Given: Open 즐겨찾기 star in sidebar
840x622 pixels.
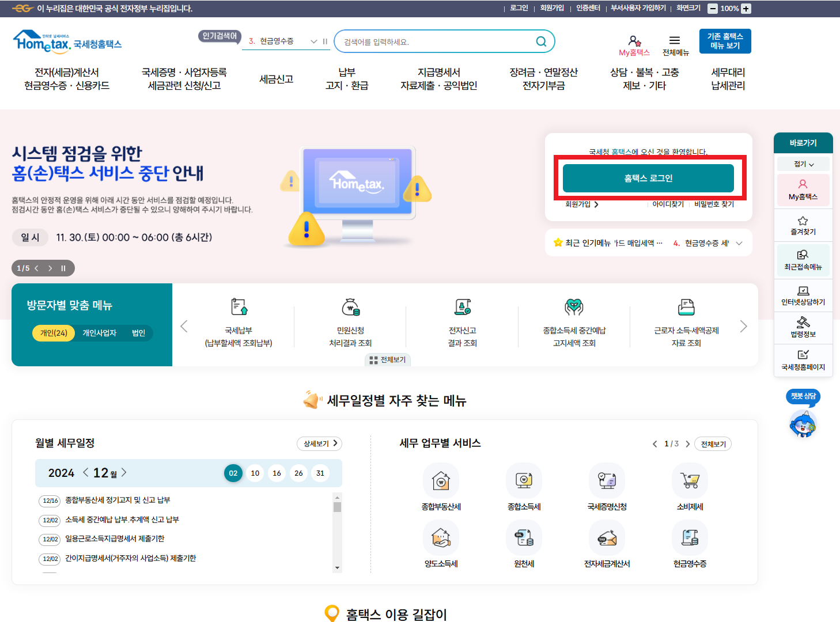Looking at the screenshot, I should pyautogui.click(x=803, y=225).
